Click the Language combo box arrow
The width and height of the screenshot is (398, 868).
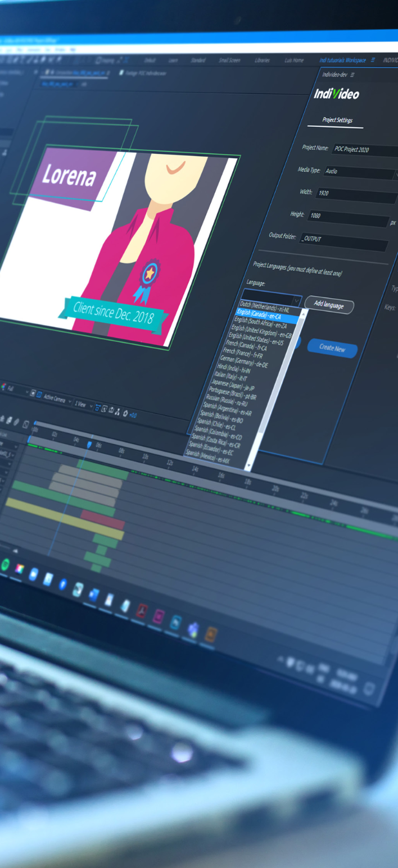pos(296,301)
